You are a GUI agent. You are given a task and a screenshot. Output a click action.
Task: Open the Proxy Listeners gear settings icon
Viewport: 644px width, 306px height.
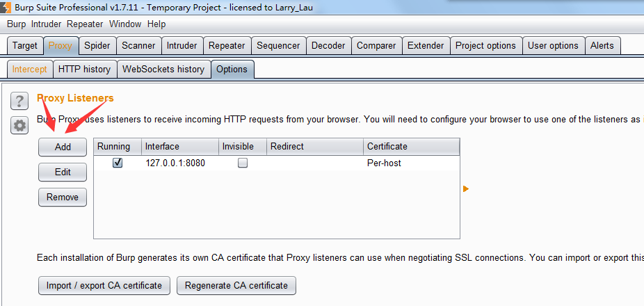(x=19, y=126)
